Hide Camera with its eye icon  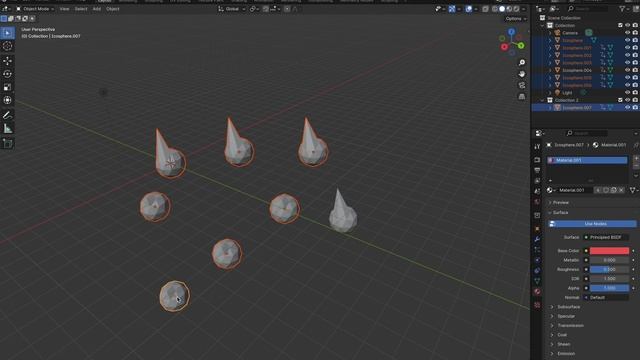click(x=627, y=33)
